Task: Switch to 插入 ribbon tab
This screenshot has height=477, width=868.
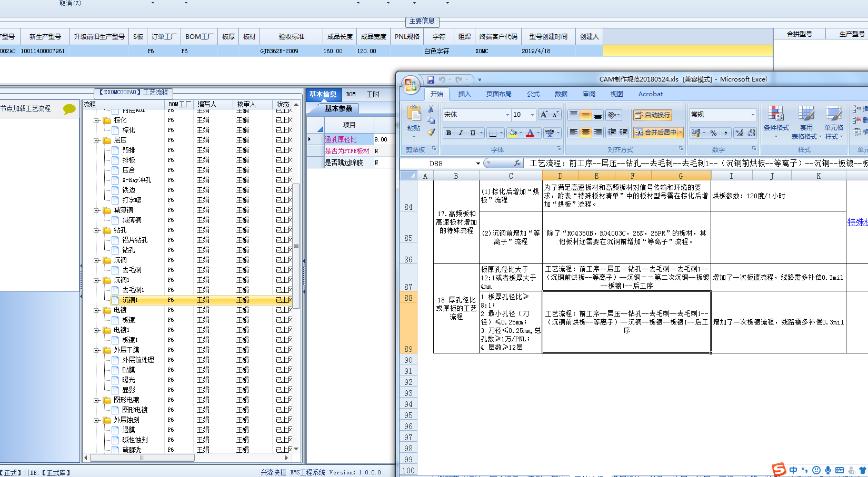Action: click(x=464, y=94)
